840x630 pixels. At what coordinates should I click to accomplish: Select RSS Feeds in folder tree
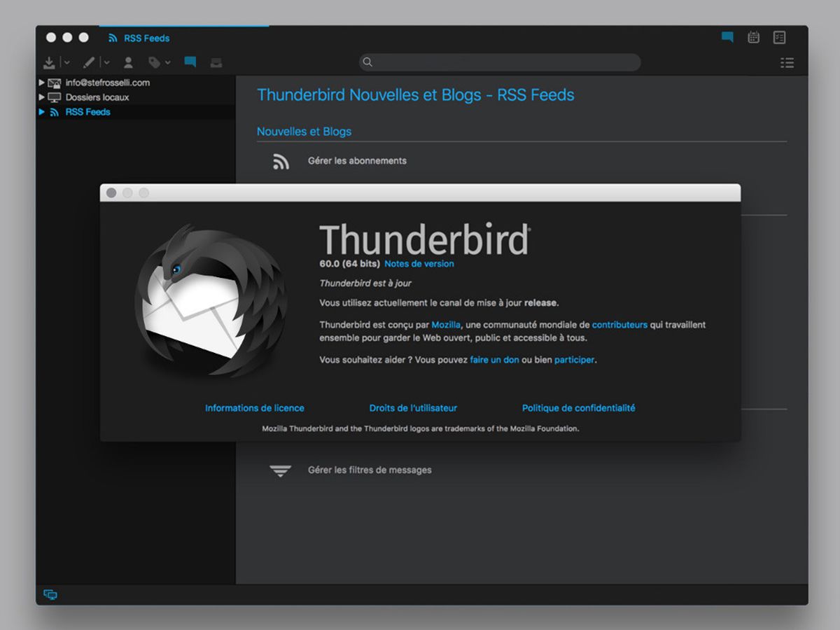87,112
